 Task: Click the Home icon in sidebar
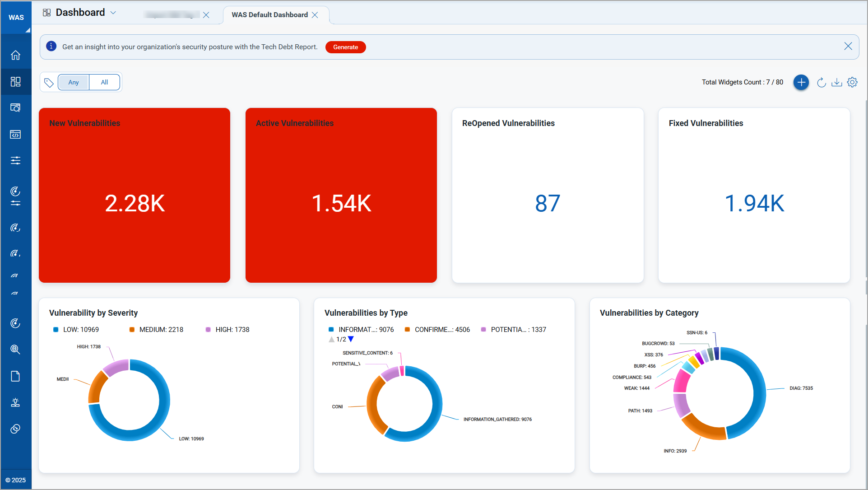(x=16, y=55)
